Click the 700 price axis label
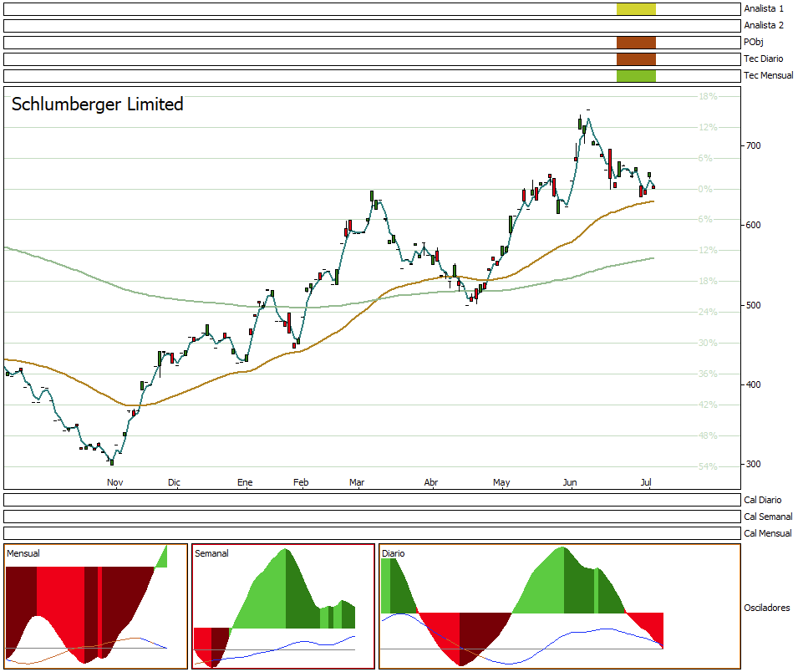Image resolution: width=798 pixels, height=672 pixels. click(753, 146)
